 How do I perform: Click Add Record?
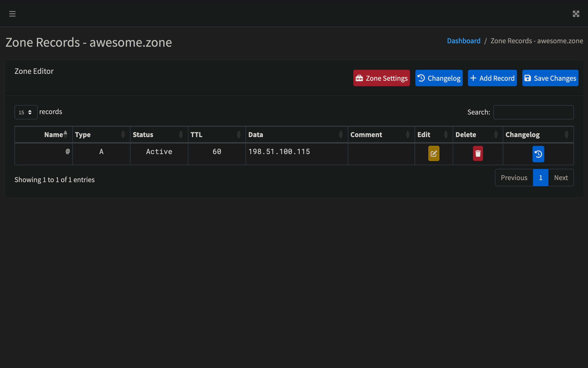coord(492,78)
